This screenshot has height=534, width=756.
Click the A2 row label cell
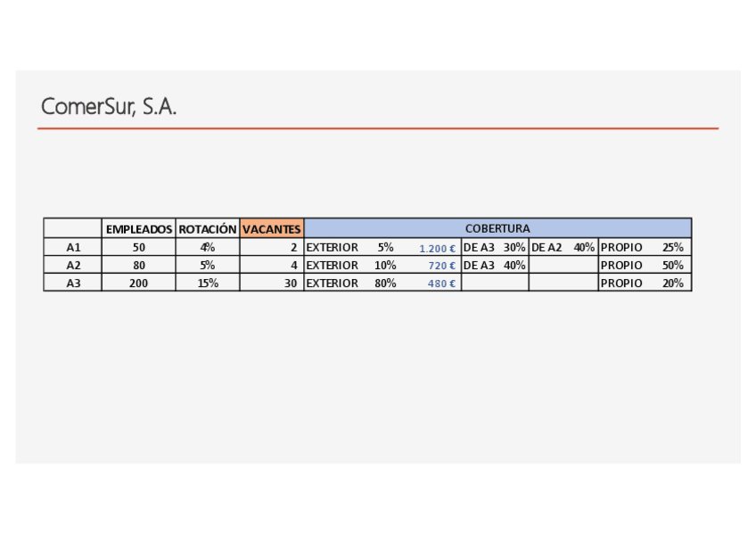(73, 265)
